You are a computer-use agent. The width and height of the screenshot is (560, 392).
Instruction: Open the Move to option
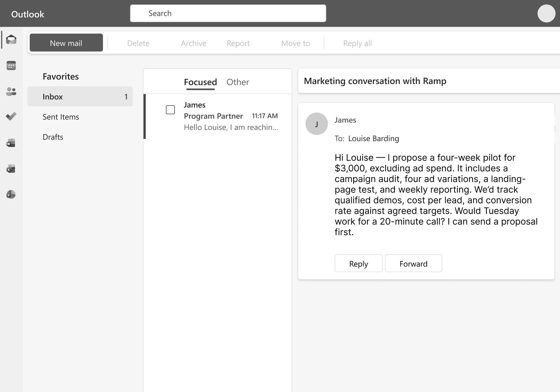(295, 43)
